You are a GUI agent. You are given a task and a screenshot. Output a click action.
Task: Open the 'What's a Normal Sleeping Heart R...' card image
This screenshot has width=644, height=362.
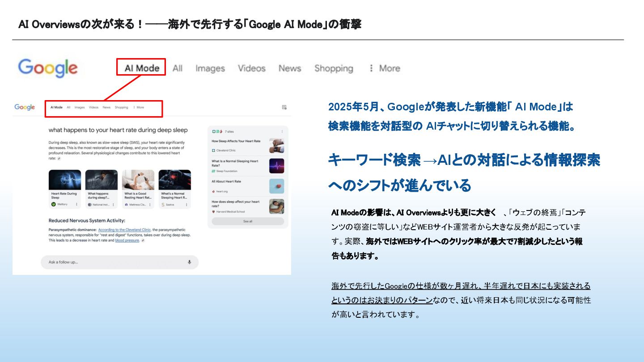pyautogui.click(x=175, y=180)
